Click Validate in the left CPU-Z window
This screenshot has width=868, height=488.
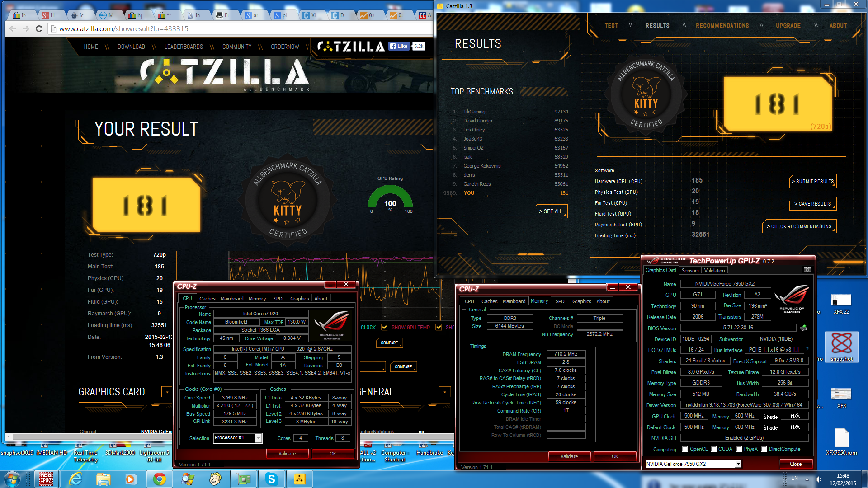[287, 454]
